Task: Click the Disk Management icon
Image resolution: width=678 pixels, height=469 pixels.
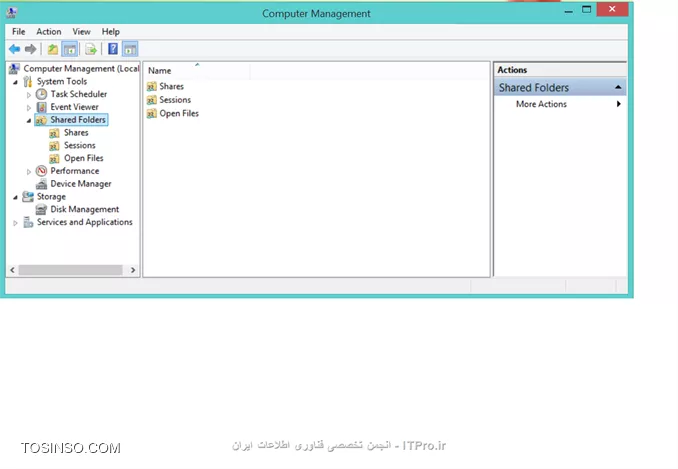Action: pyautogui.click(x=41, y=210)
